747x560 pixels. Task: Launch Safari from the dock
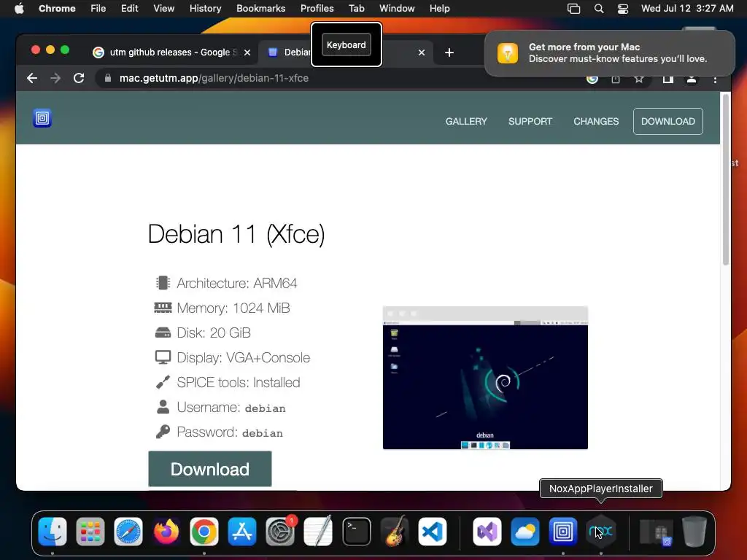[128, 532]
